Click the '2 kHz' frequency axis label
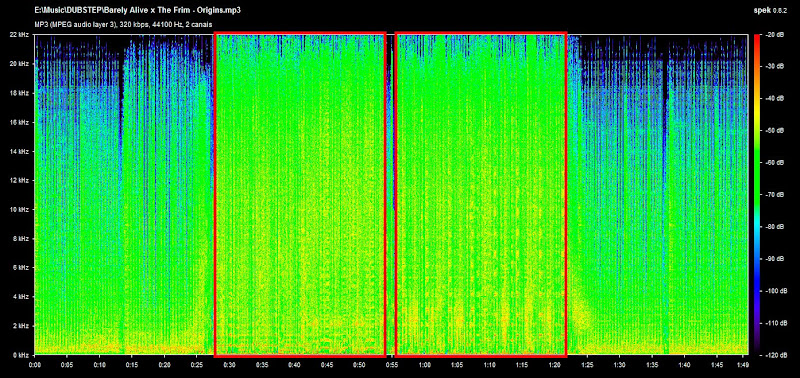Viewport: 800px width, 378px height. click(x=22, y=325)
